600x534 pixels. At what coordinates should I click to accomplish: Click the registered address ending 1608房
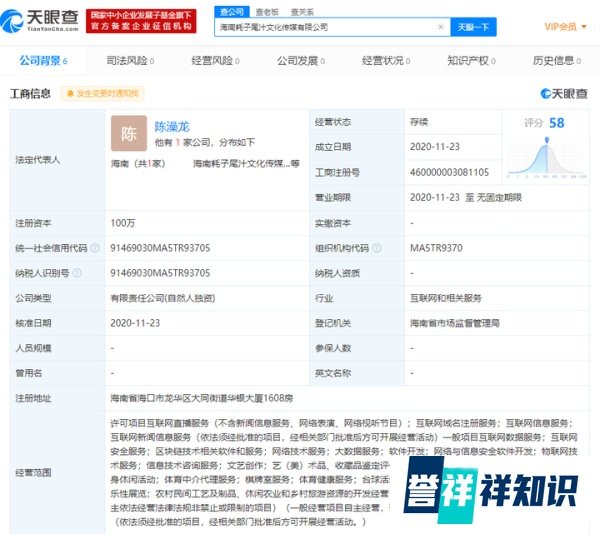pos(202,398)
